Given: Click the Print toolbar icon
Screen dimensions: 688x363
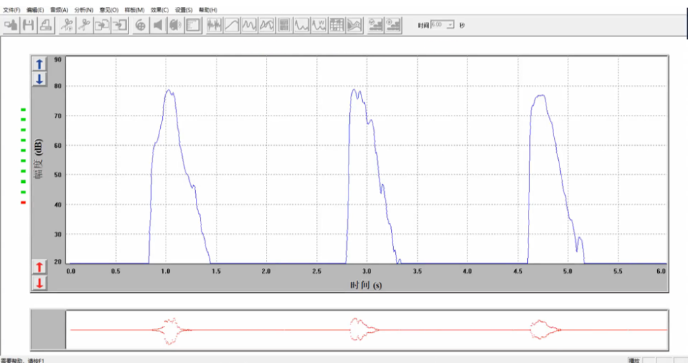Looking at the screenshot, I should point(46,25).
